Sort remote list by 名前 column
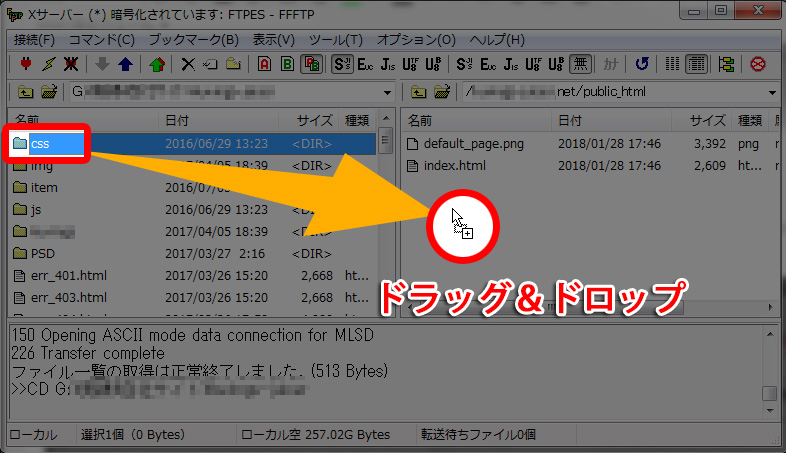The height and width of the screenshot is (453, 786). [476, 120]
